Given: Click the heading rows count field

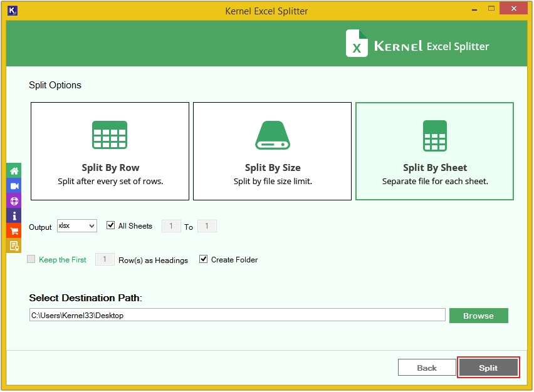Looking at the screenshot, I should [x=105, y=260].
